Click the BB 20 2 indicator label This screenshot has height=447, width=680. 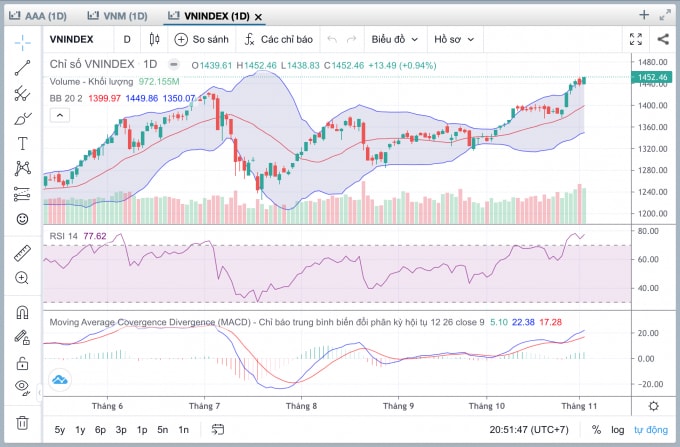tap(66, 98)
